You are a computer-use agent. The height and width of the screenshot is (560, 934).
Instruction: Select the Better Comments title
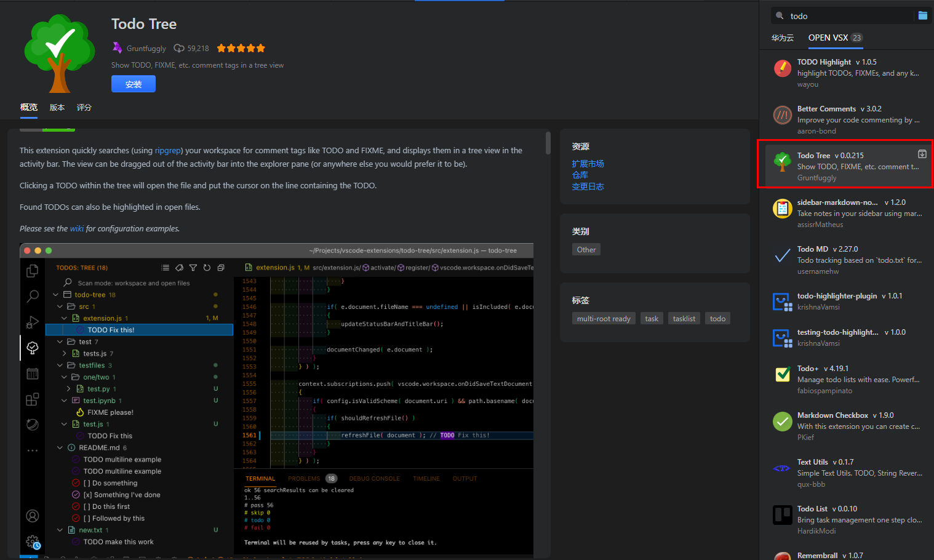click(826, 108)
